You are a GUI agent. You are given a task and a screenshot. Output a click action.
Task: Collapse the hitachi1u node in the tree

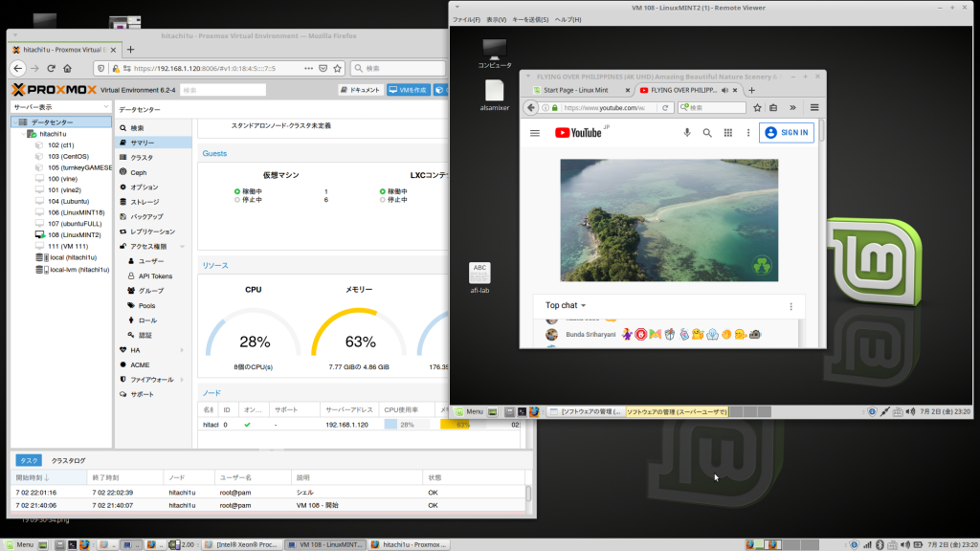click(23, 135)
